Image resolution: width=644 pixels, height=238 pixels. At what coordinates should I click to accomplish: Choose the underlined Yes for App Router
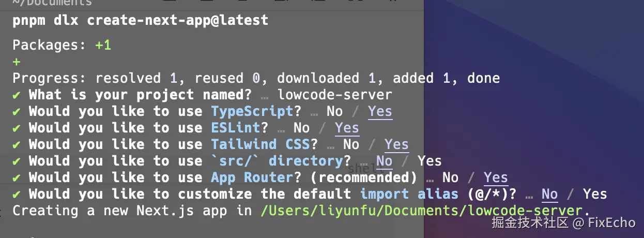(496, 177)
